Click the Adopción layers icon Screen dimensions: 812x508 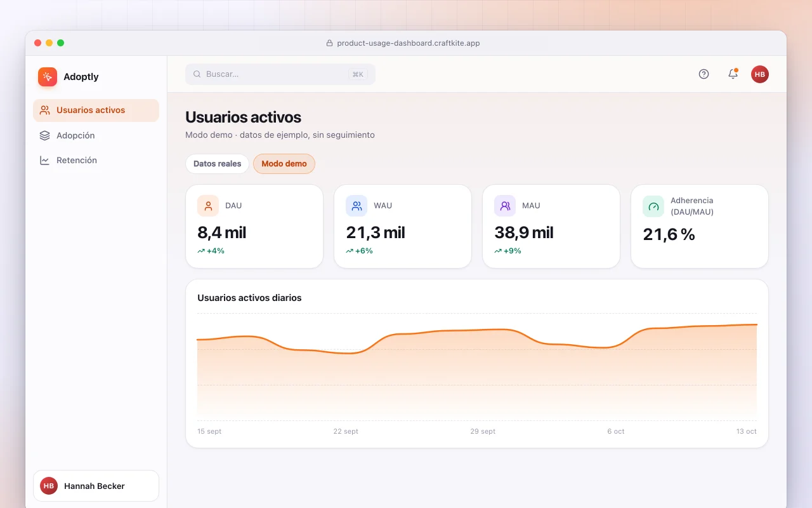click(44, 135)
